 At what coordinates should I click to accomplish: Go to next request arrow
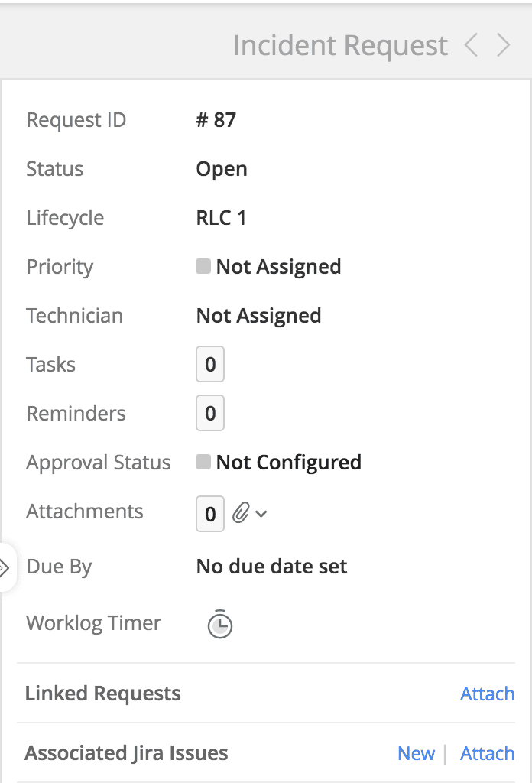pos(503,46)
